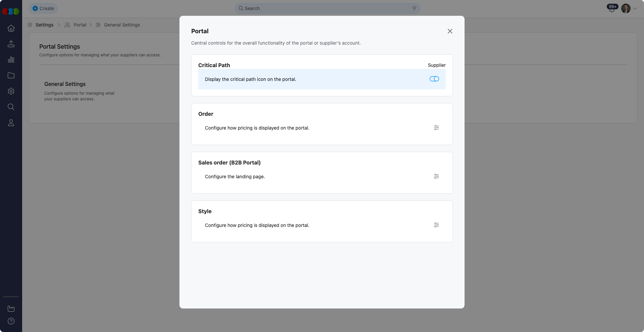Go to Settings in the breadcrumb
The width and height of the screenshot is (644, 332).
pos(44,25)
